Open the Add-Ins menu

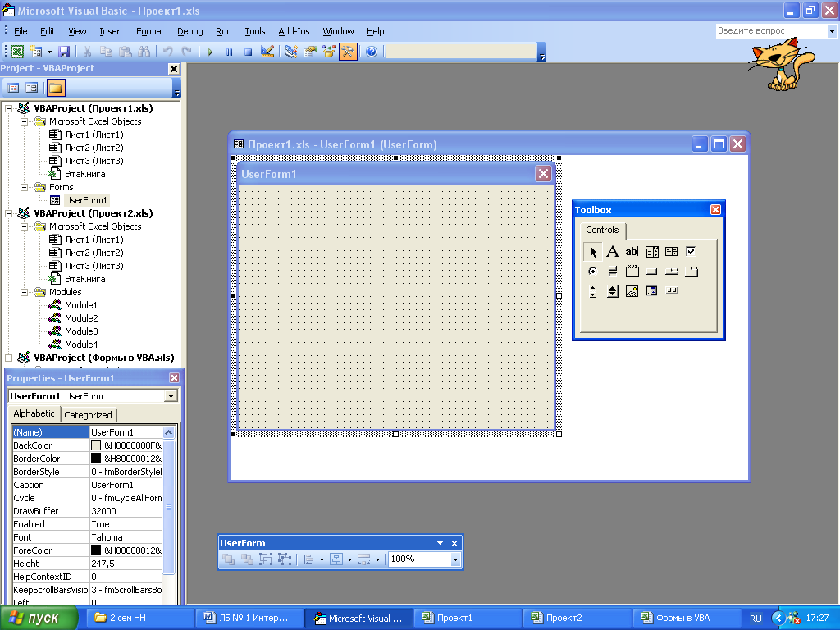pos(294,31)
